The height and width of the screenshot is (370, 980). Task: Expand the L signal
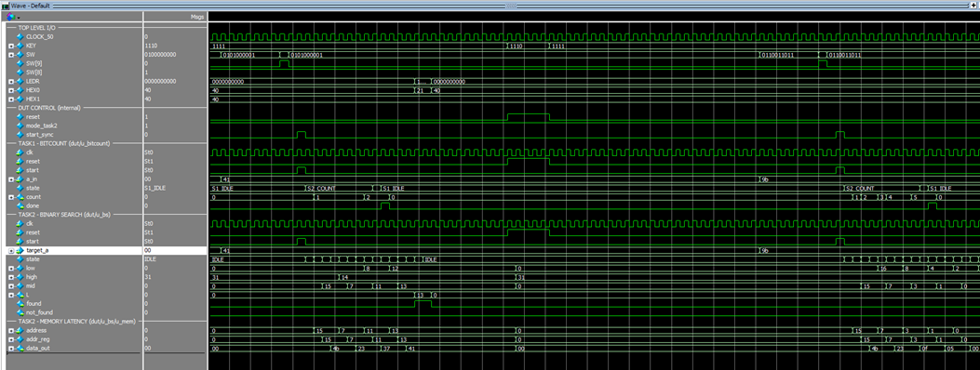[10, 295]
